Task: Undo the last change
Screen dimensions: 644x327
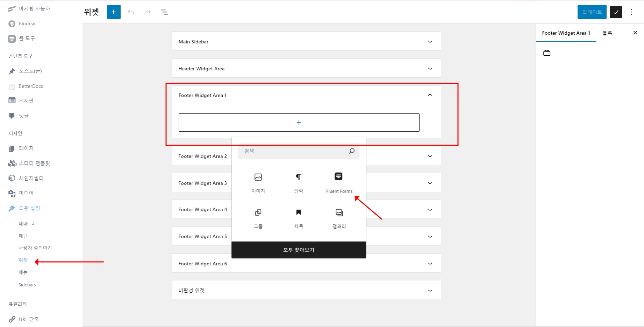Action: (131, 12)
